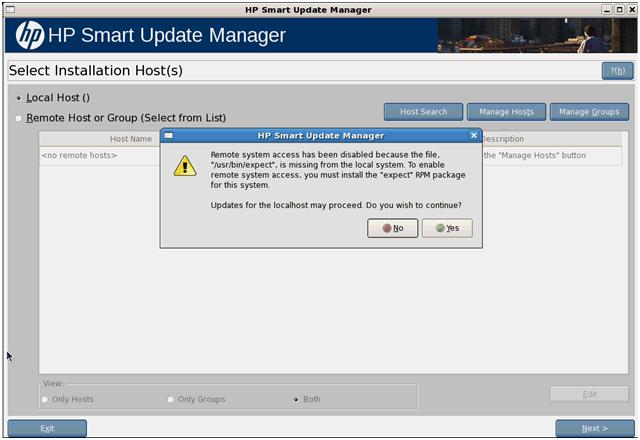Click the yellow warning triangle icon

(185, 165)
